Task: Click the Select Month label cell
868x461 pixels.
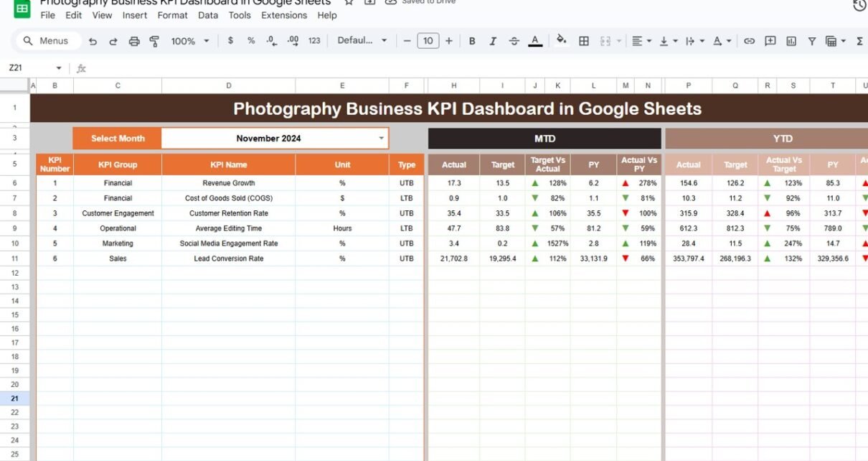Action: pos(118,139)
